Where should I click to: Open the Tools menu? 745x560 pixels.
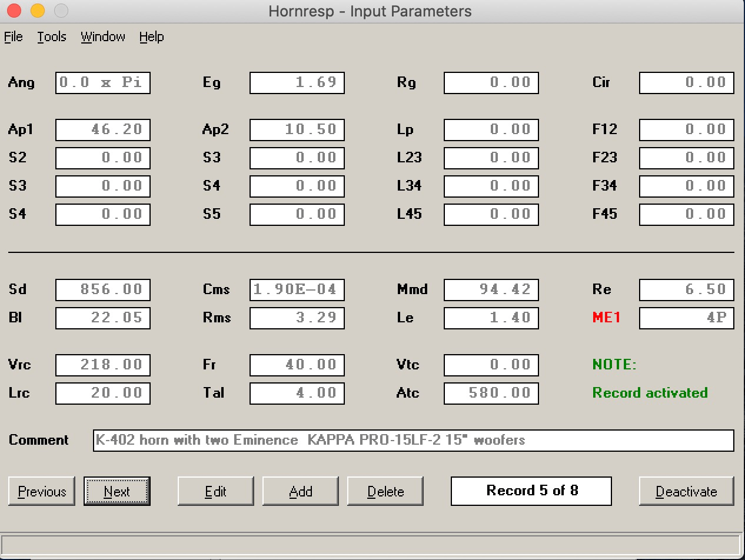click(x=52, y=37)
